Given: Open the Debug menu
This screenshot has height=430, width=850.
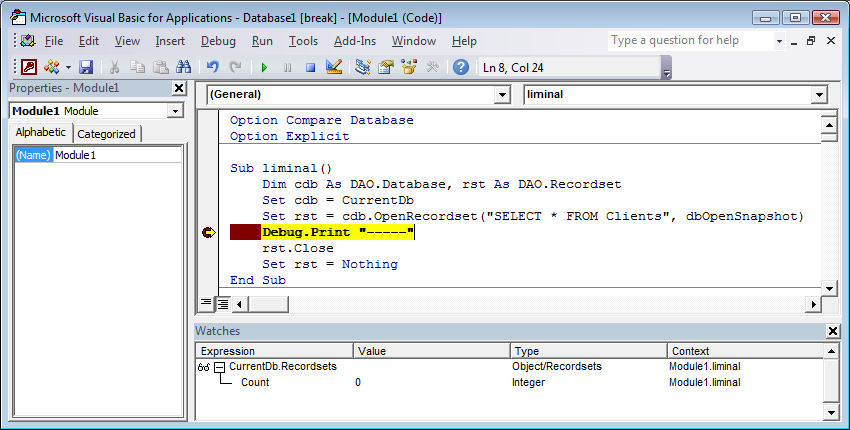Looking at the screenshot, I should click(218, 41).
